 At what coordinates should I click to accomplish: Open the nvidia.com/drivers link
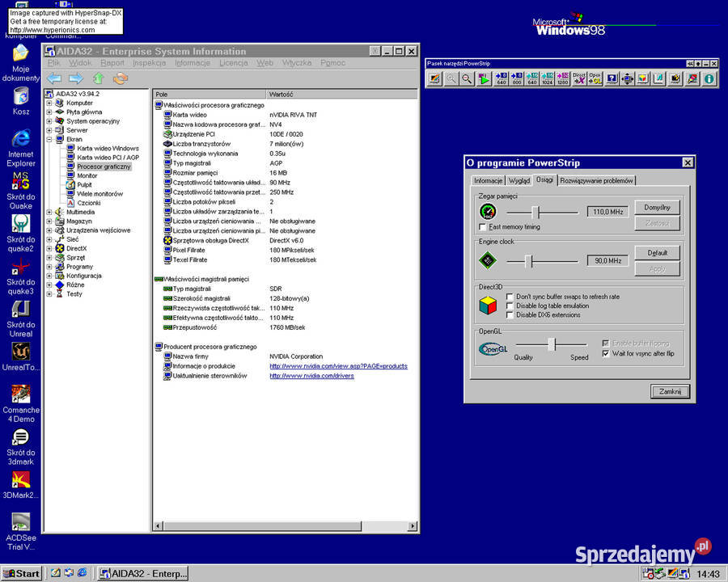311,376
